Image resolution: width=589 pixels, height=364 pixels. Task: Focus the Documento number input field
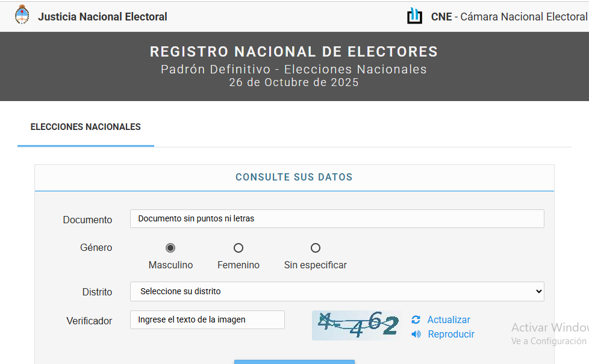(337, 219)
